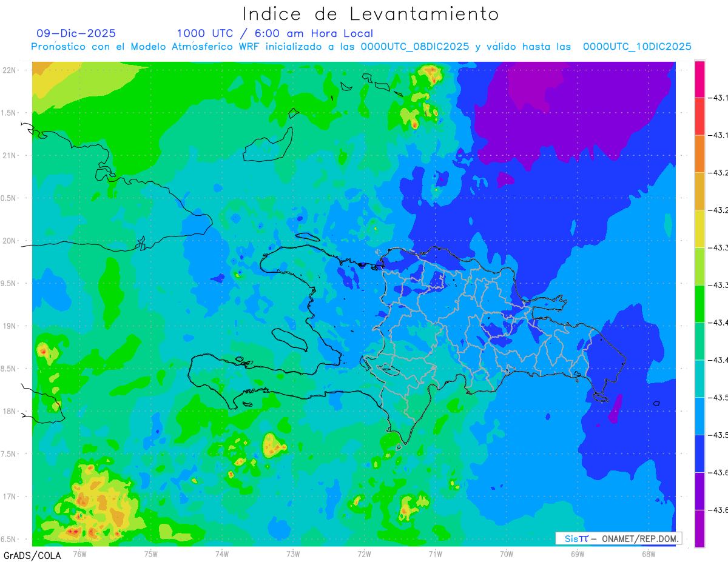Click the "21N" latitude label
Image resolution: width=728 pixels, height=562 pixels.
tap(10, 155)
